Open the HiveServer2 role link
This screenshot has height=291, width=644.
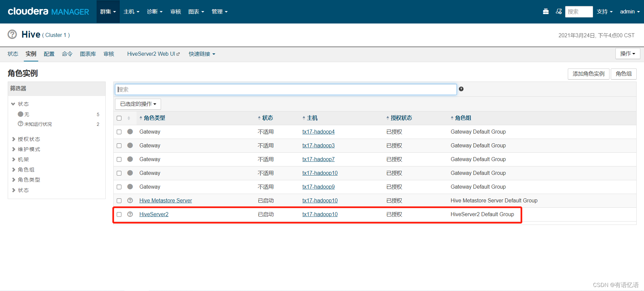(x=154, y=214)
